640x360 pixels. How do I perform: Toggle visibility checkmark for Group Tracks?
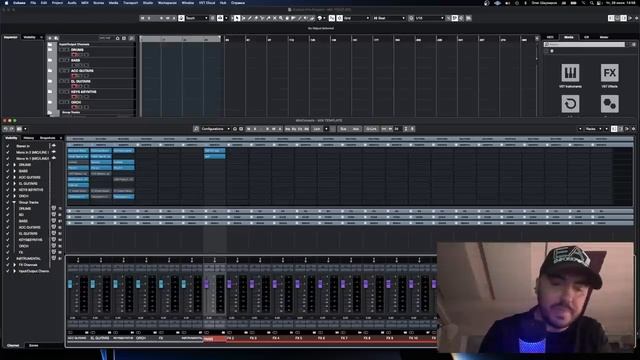[7, 202]
